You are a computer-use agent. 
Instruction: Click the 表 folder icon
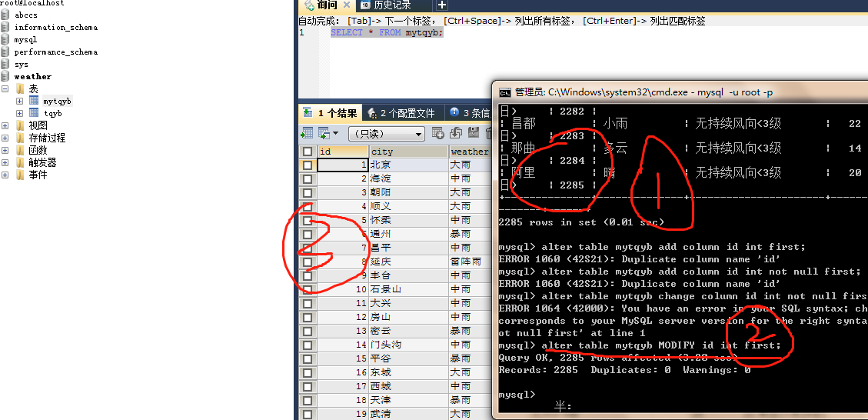20,88
